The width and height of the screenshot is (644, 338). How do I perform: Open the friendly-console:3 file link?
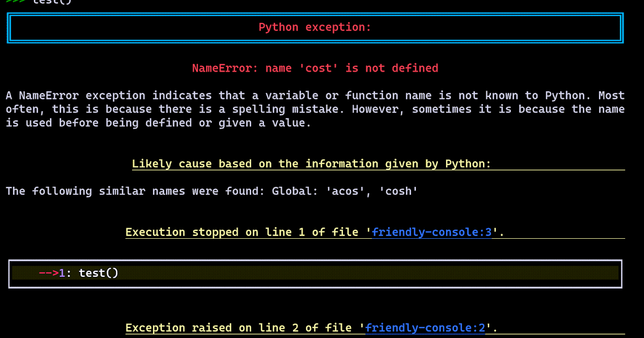[x=431, y=232]
